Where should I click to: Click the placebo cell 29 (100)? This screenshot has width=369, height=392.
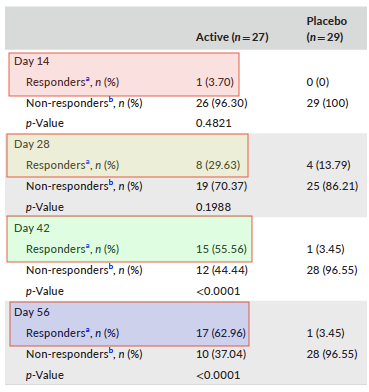328,103
